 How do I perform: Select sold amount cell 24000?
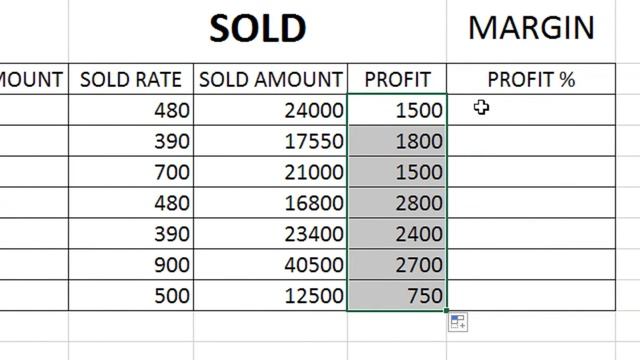click(271, 110)
